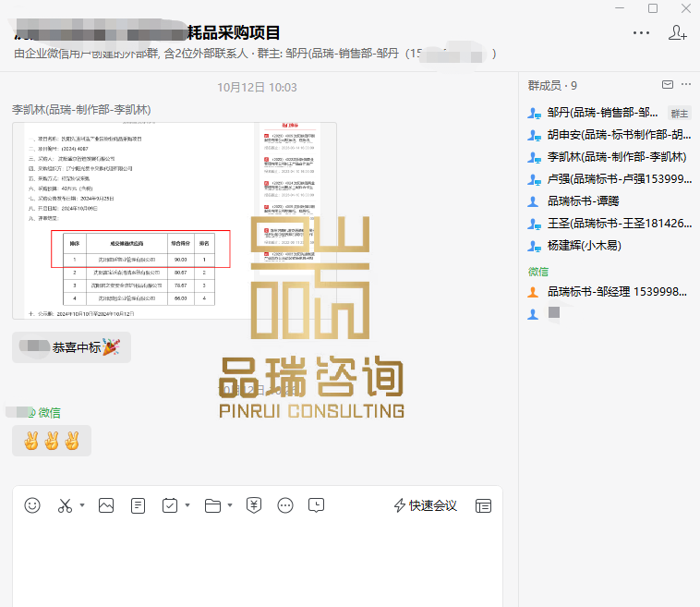700x607 pixels.
Task: Click the round more-options icon in message toolbar
Action: (x=285, y=505)
